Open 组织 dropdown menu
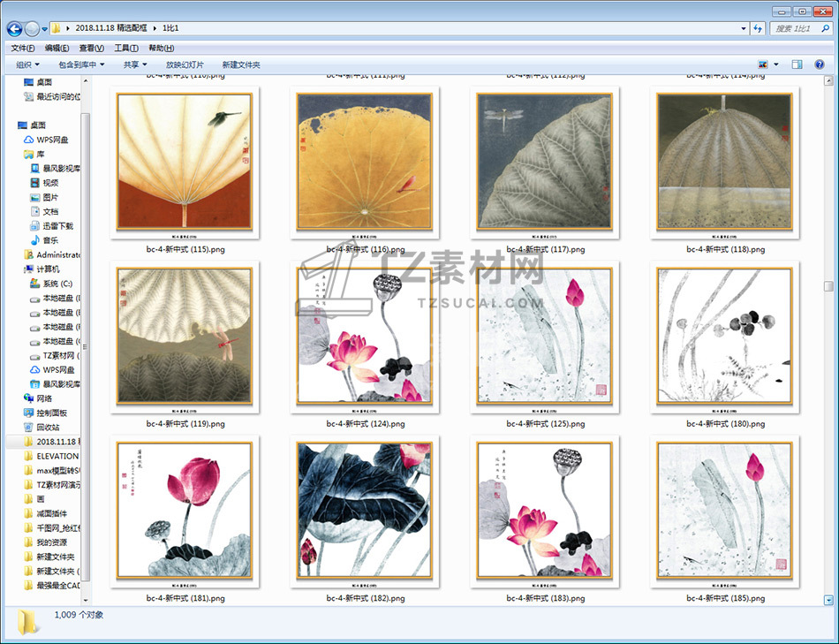 point(28,64)
